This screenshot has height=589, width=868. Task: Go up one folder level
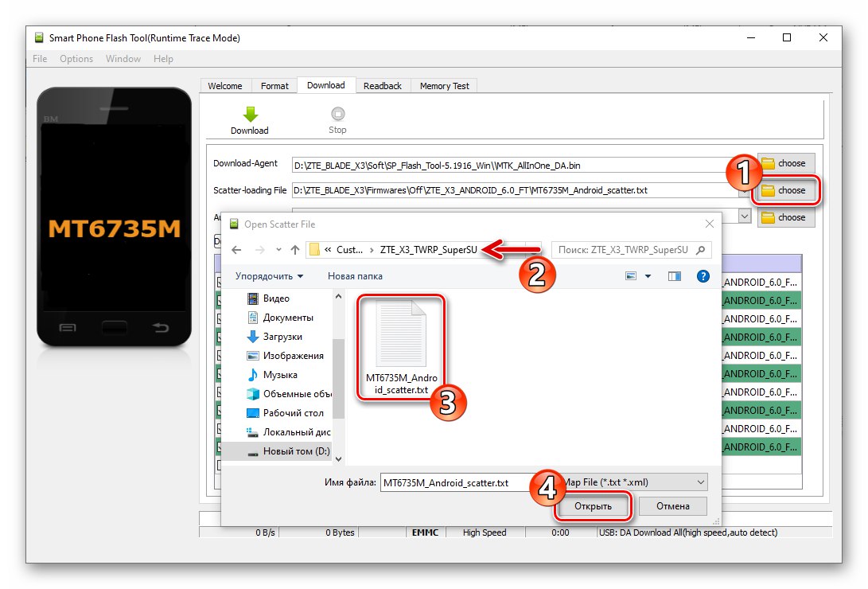(x=295, y=250)
